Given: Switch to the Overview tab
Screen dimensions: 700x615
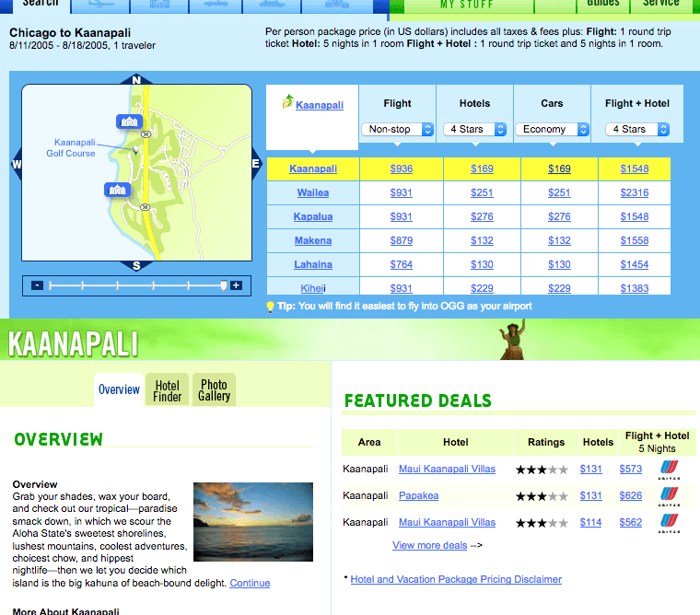Looking at the screenshot, I should tap(119, 389).
